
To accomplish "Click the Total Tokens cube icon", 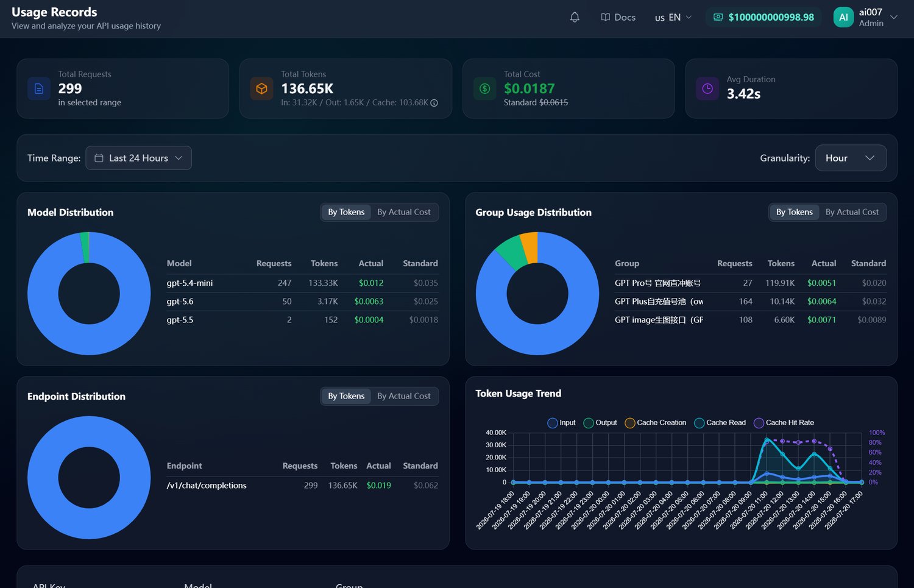I will [262, 89].
